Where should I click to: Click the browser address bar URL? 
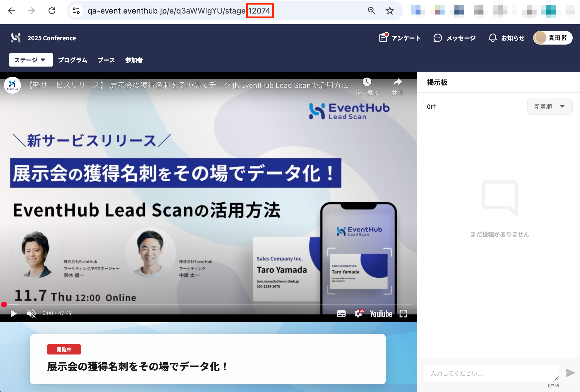[179, 11]
